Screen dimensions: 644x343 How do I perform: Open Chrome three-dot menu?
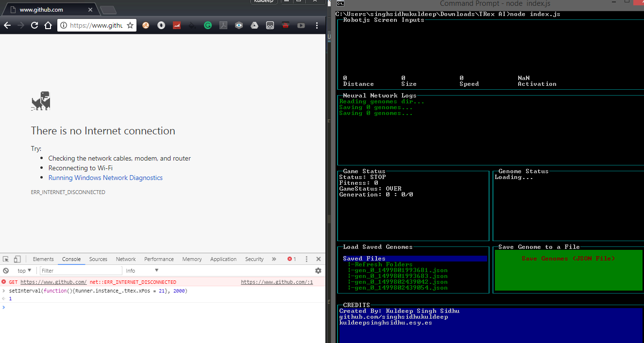(x=317, y=25)
